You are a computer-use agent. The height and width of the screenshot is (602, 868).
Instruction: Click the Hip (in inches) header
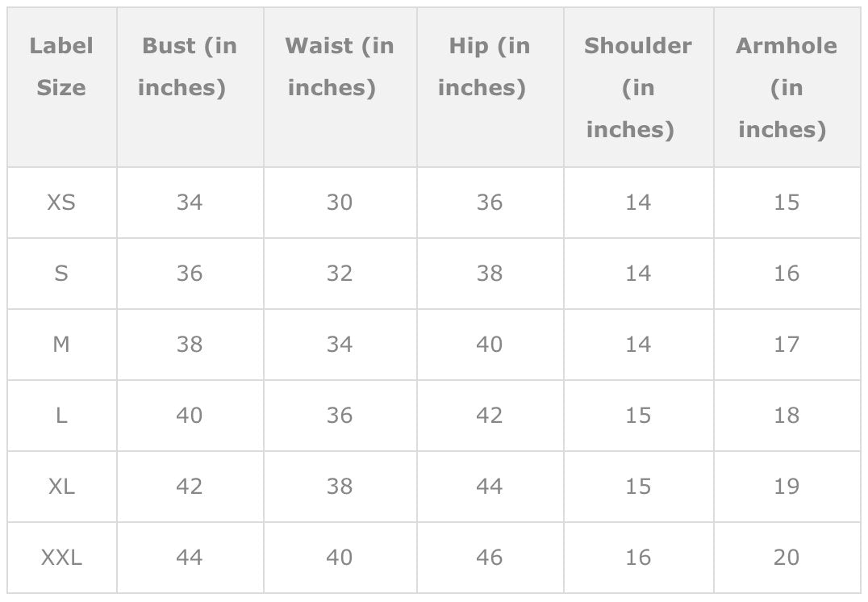point(490,67)
